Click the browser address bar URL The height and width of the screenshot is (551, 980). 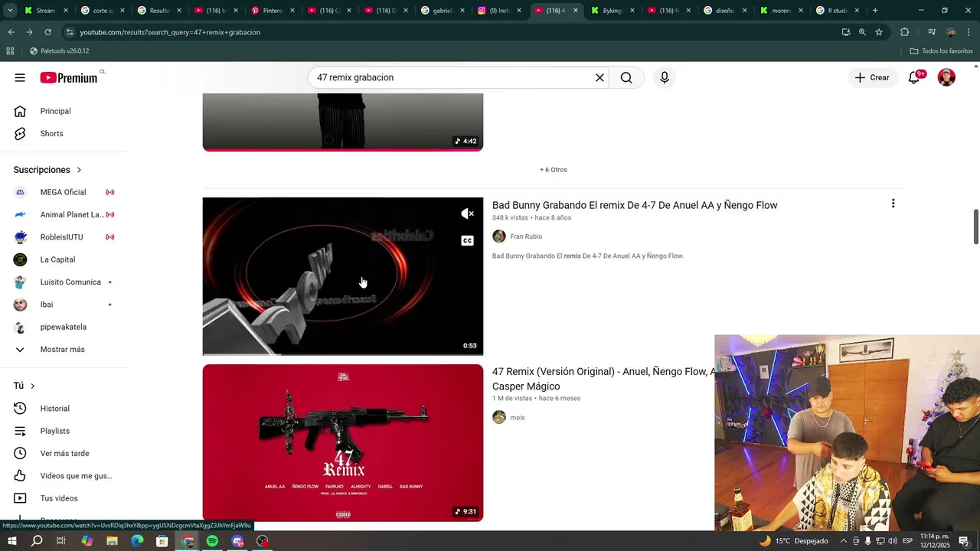click(170, 32)
